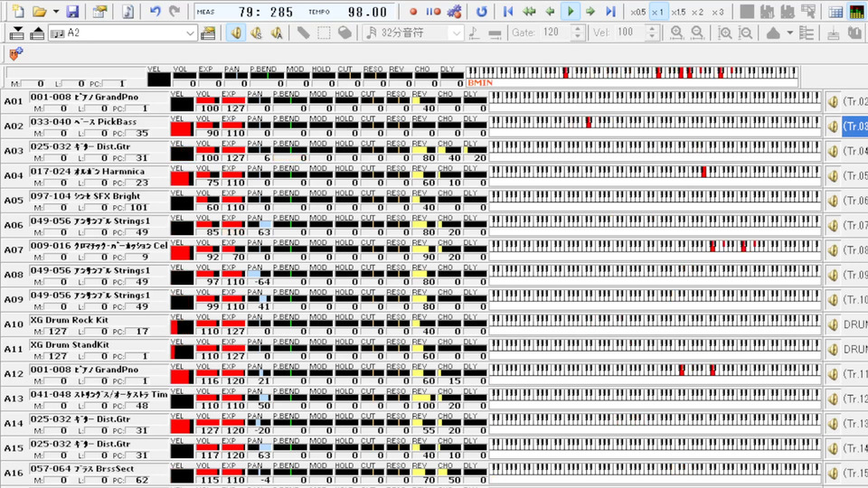868x488 pixels.
Task: Set playback speed to x0.5
Action: [x=637, y=12]
